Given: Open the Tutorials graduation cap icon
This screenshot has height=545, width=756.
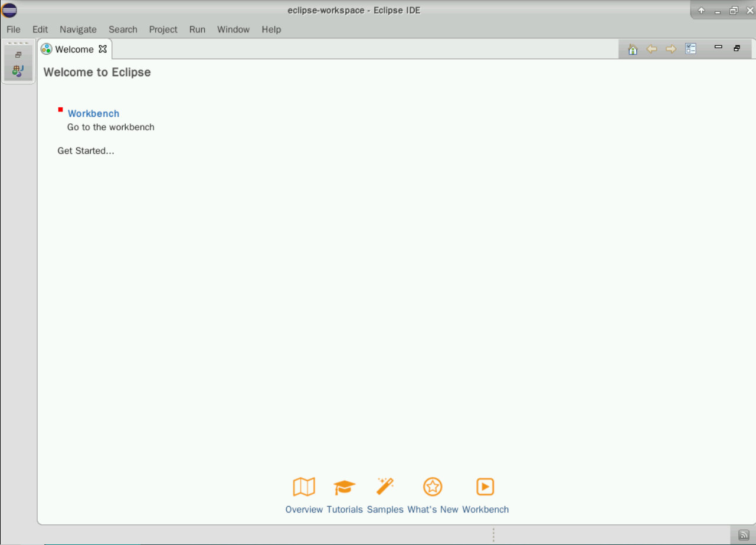Looking at the screenshot, I should 345,487.
